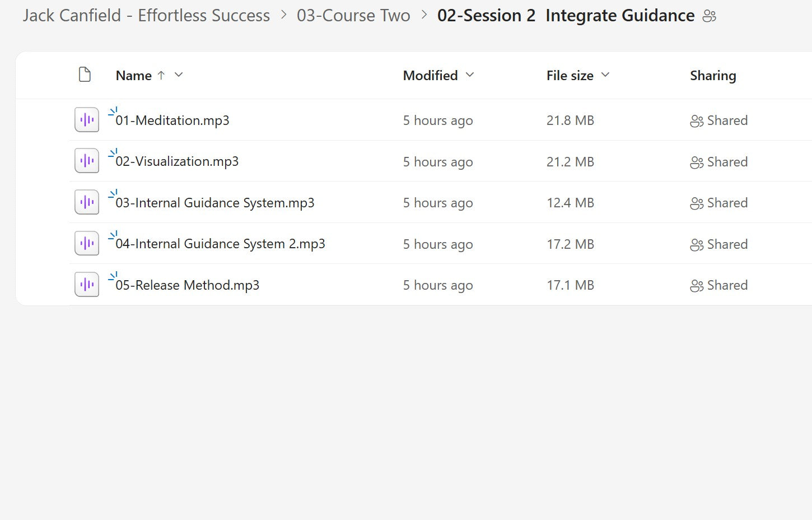This screenshot has height=520, width=812.
Task: Open the sort options for the Name column
Action: (178, 75)
